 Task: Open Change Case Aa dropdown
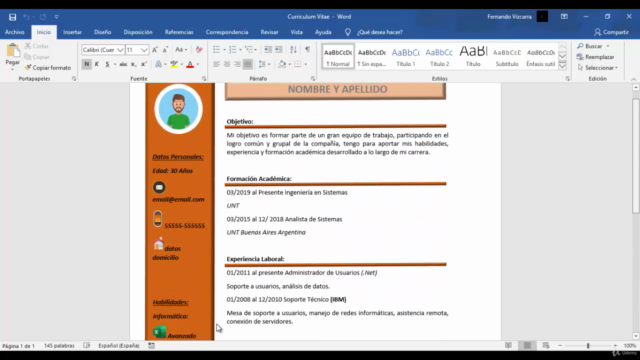181,50
